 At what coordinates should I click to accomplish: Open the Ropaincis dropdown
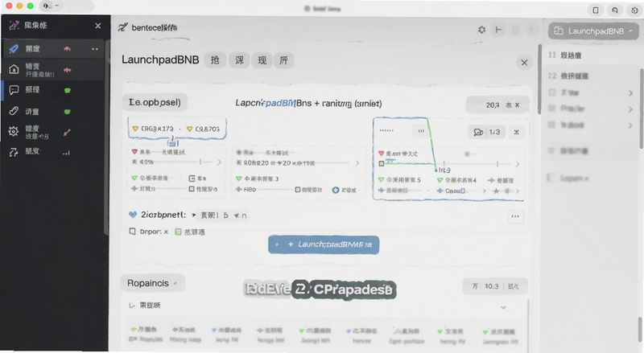152,283
